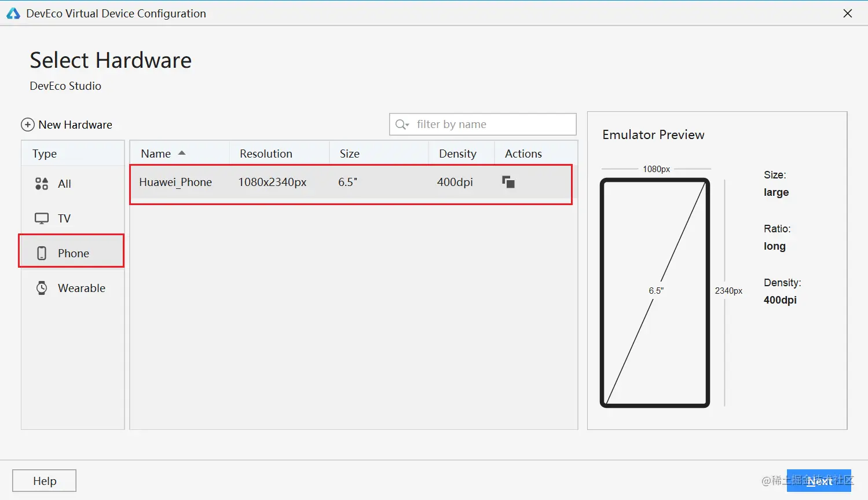Image resolution: width=868 pixels, height=500 pixels.
Task: Click the 6.5" size cell in table
Action: pyautogui.click(x=347, y=182)
